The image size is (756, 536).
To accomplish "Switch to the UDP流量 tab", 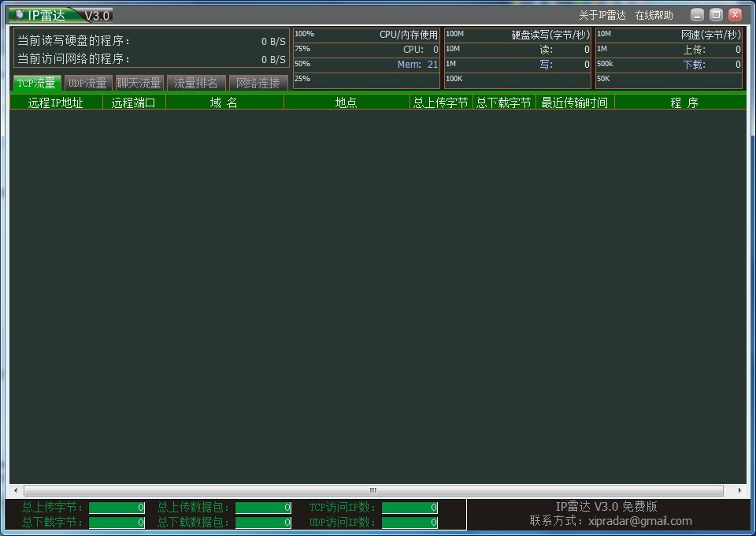I will 87,83.
